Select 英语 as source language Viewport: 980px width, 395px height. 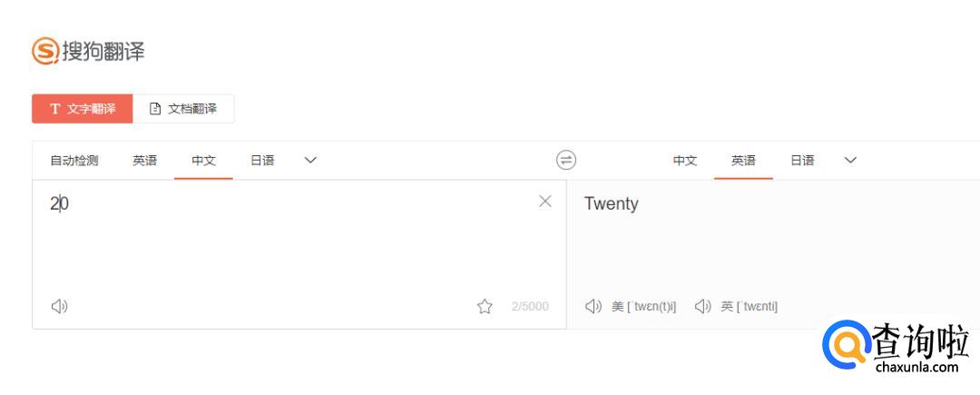tap(144, 161)
